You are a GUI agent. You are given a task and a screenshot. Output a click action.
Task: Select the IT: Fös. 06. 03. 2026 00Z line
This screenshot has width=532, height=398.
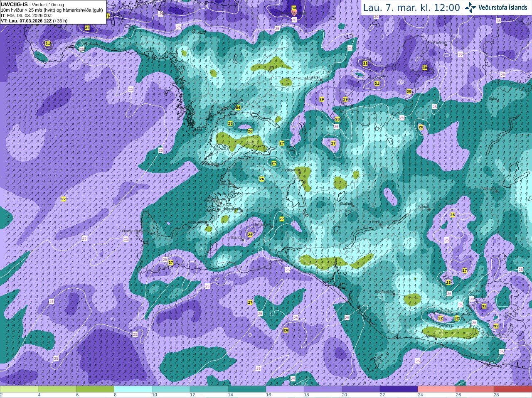26,15
